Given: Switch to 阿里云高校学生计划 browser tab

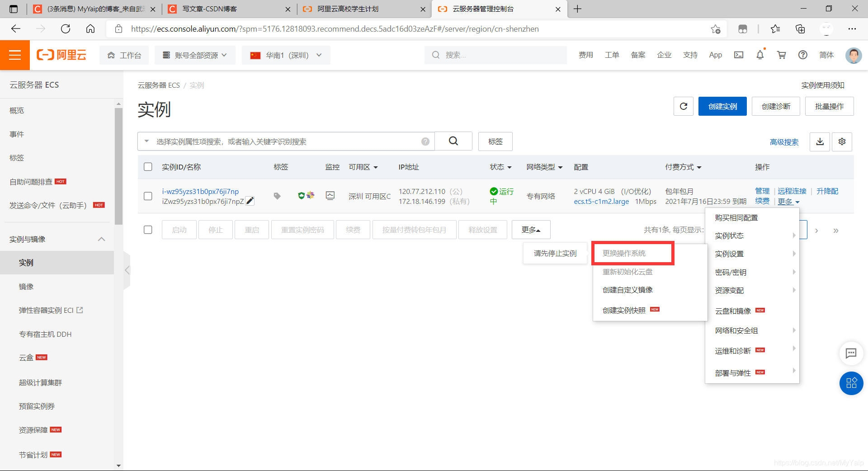Looking at the screenshot, I should (x=363, y=9).
